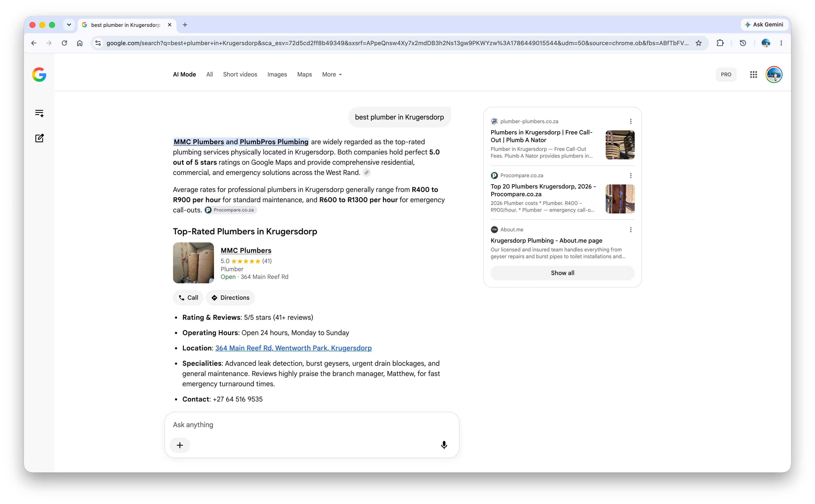Screen dimensions: 815x504
Task: Switch to the Short videos tab
Action: pos(240,74)
